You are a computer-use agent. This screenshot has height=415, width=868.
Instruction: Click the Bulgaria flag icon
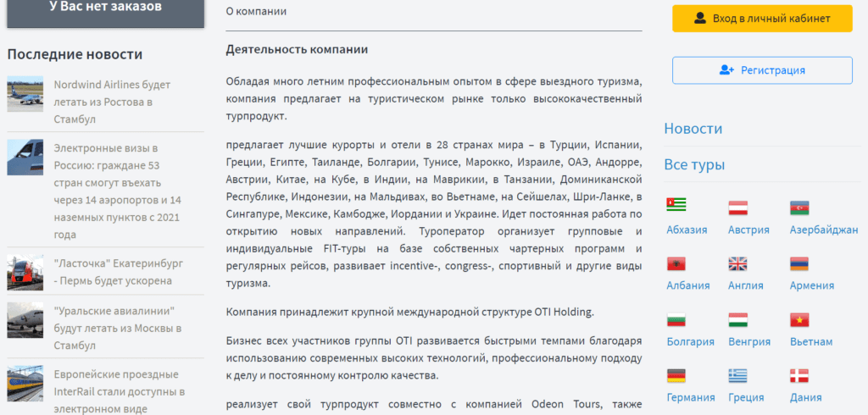pos(676,320)
